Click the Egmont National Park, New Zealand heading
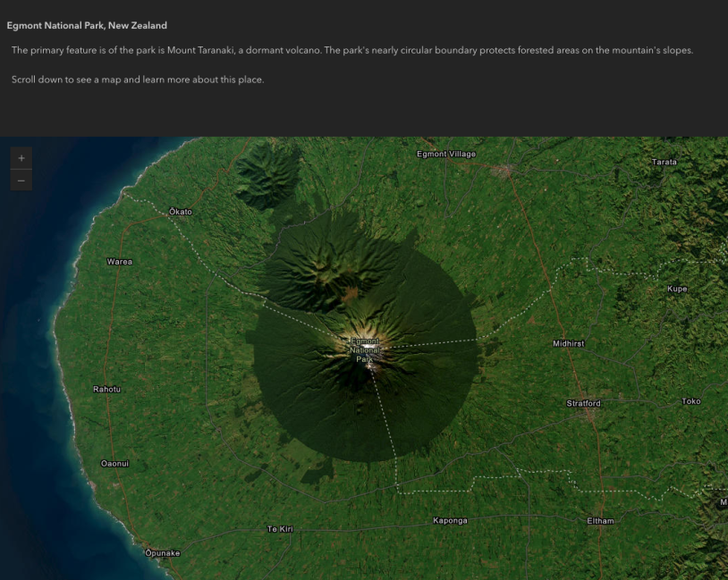Viewport: 728px width, 580px height. click(87, 26)
